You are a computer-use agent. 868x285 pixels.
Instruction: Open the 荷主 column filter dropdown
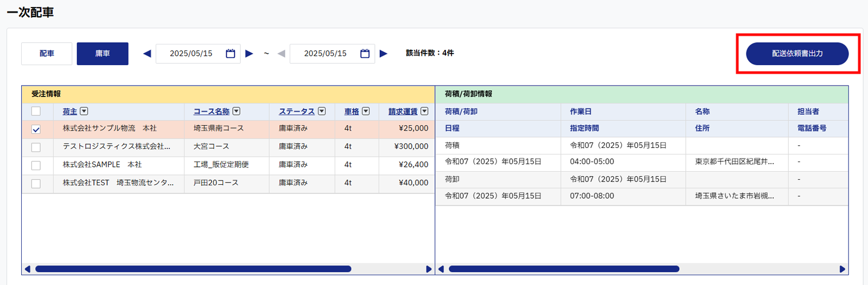(84, 112)
